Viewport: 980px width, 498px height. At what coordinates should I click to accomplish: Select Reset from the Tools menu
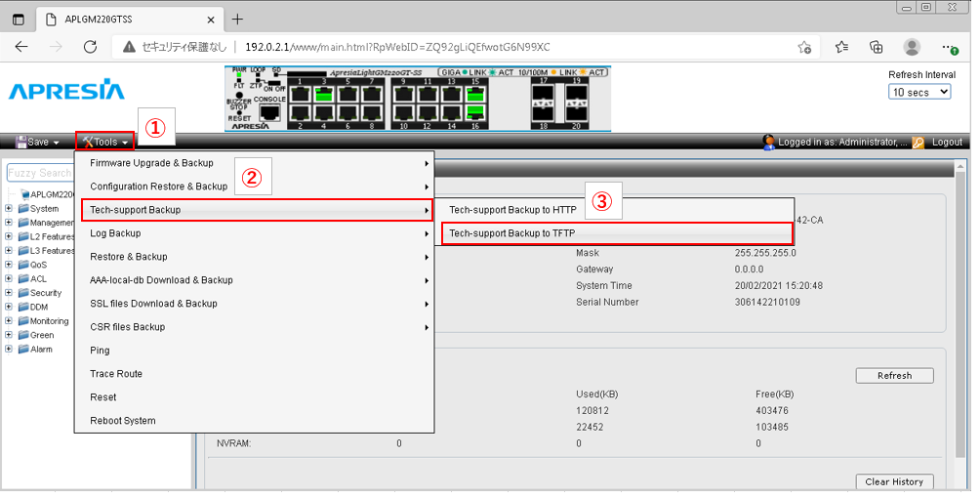click(x=255, y=397)
